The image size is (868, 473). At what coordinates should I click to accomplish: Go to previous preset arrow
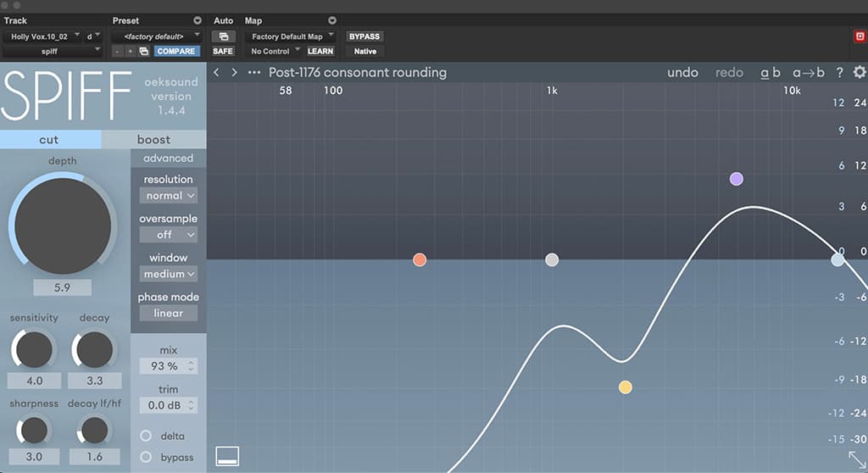(x=216, y=73)
